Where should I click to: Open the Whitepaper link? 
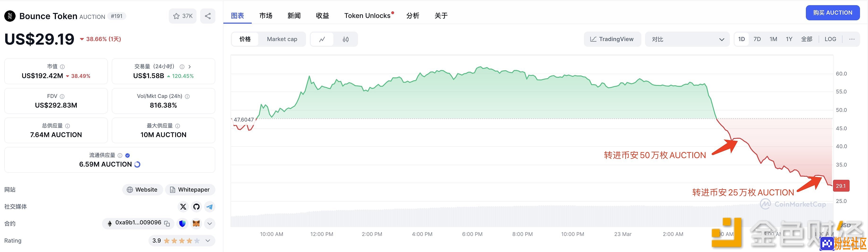pyautogui.click(x=190, y=190)
